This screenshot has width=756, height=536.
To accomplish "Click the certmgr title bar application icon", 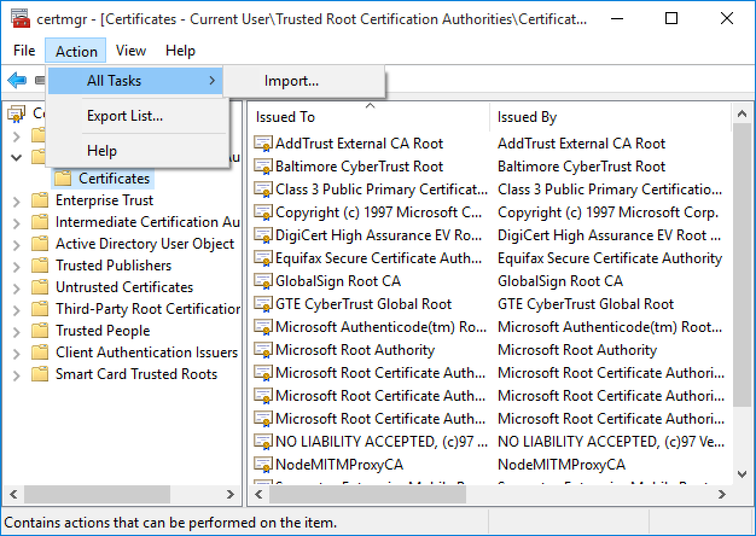I will tap(22, 19).
